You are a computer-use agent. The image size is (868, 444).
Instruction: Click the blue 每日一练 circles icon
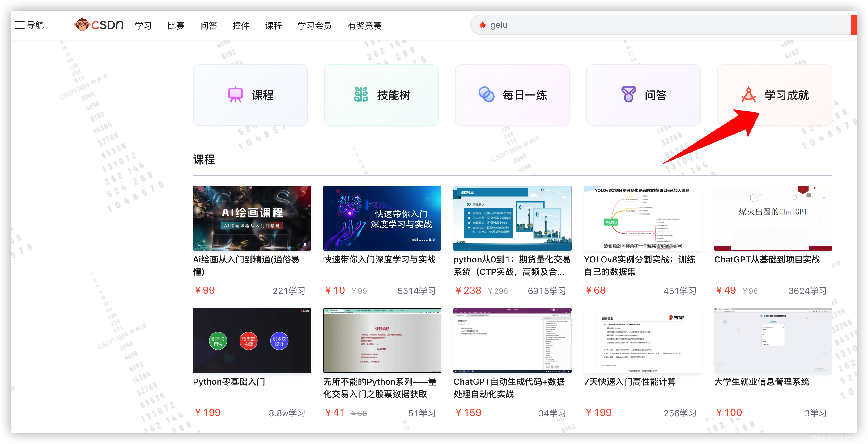486,94
